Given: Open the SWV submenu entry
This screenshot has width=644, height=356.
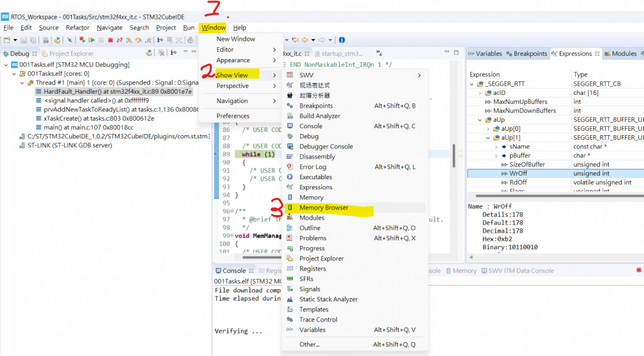Looking at the screenshot, I should (x=355, y=75).
